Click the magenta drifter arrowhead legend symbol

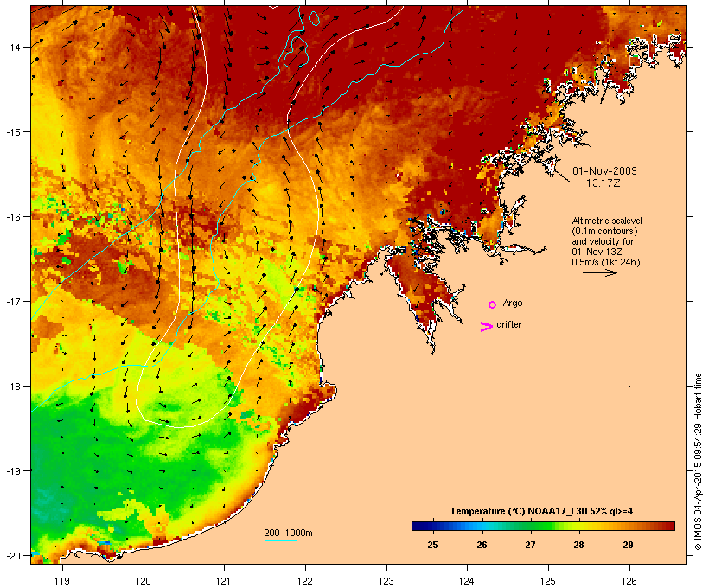pyautogui.click(x=486, y=327)
